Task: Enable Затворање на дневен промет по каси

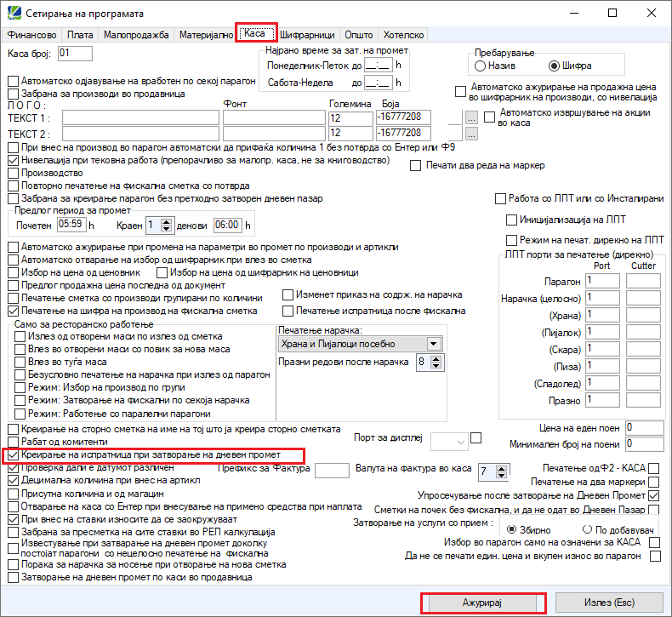Action: [14, 578]
